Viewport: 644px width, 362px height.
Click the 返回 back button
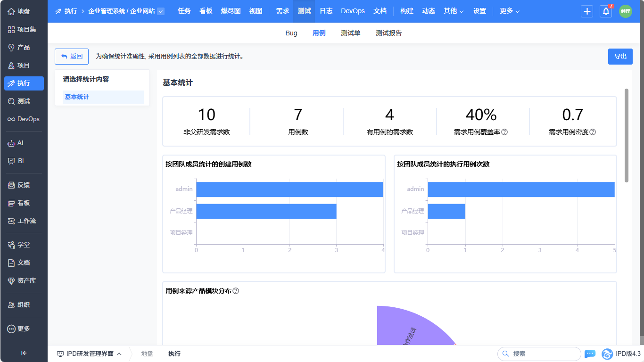coord(72,57)
